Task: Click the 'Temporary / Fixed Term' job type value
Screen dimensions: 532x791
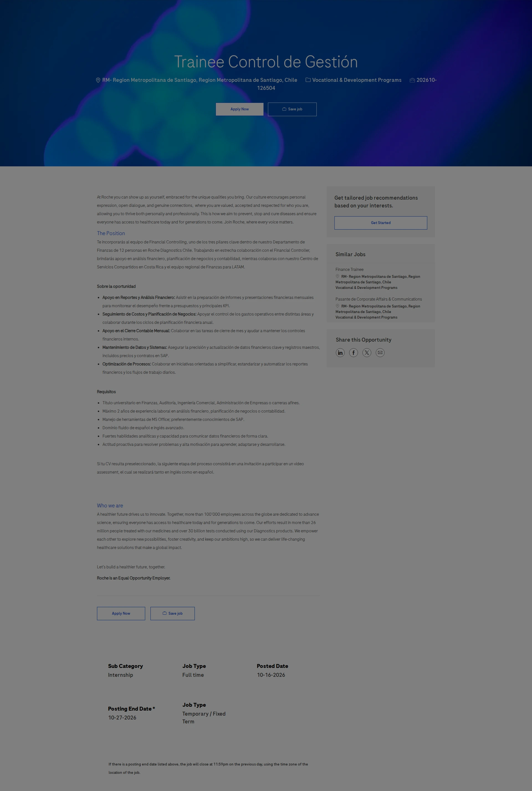Action: pos(204,717)
